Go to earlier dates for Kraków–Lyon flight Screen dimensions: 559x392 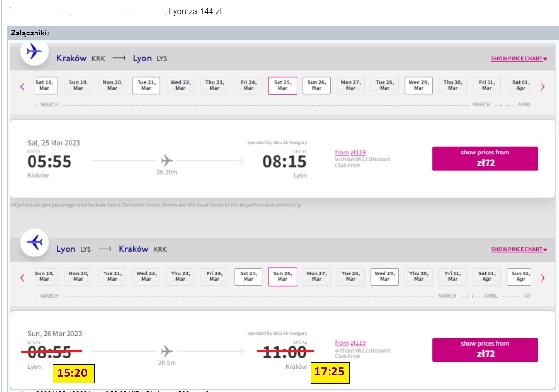(22, 86)
